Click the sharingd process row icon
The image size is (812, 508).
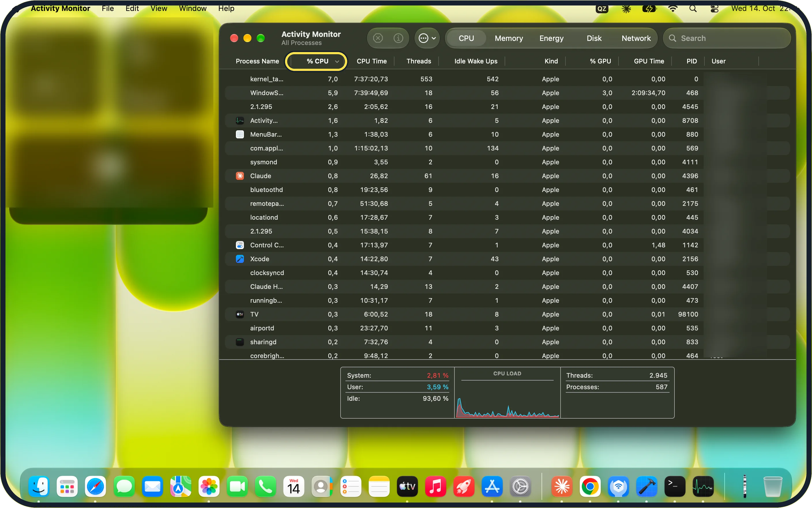(240, 342)
